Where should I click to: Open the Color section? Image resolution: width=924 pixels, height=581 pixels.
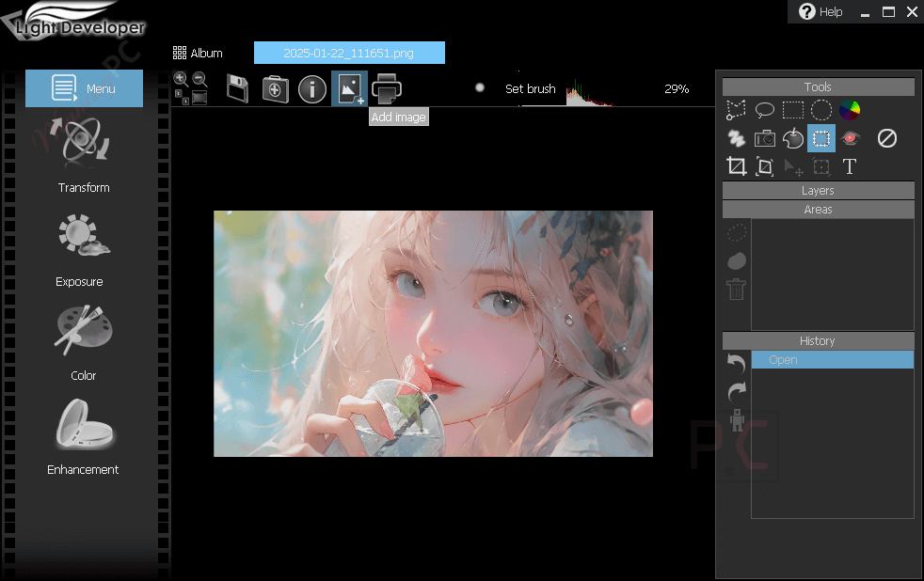tap(83, 343)
